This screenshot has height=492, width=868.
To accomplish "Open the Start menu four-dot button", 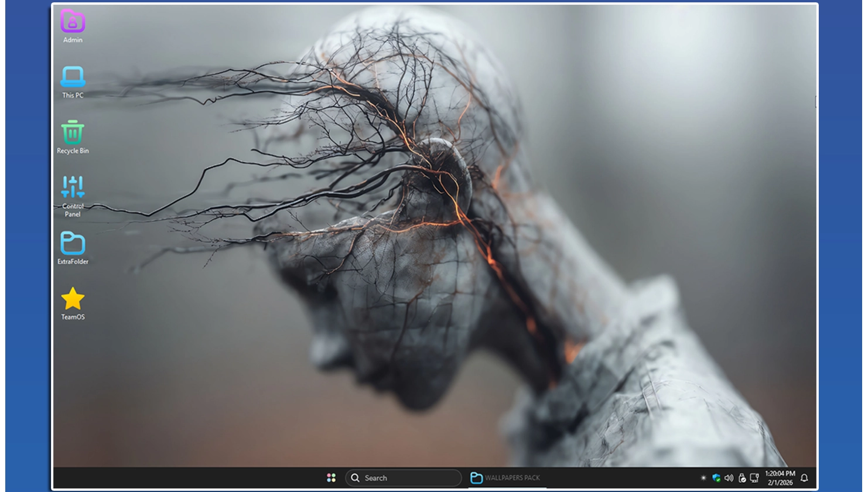I will 331,478.
